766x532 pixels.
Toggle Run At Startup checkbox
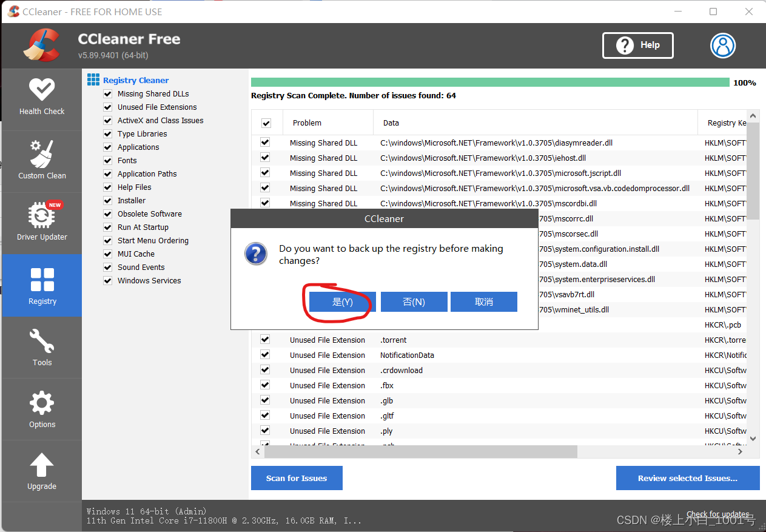[108, 227]
